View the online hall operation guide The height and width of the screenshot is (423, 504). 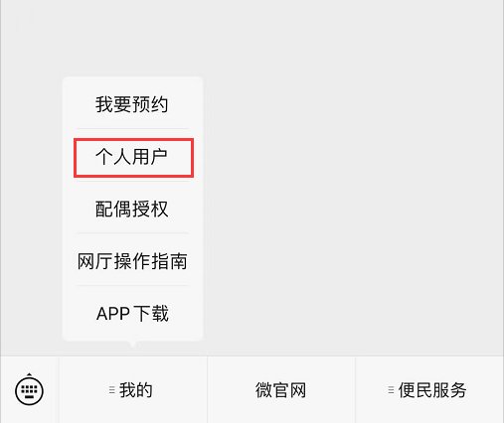pyautogui.click(x=132, y=261)
